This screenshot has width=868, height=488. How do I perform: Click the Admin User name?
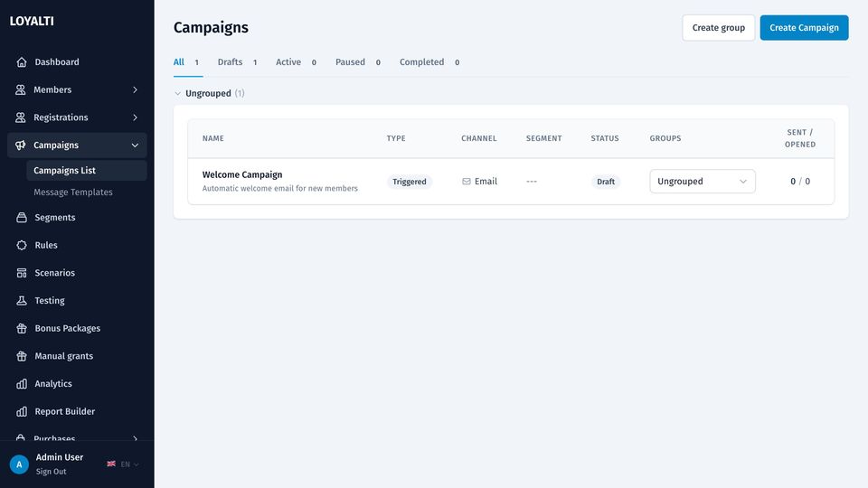pos(60,457)
